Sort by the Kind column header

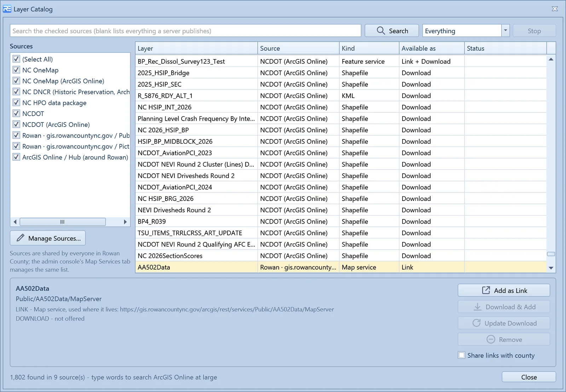click(369, 48)
